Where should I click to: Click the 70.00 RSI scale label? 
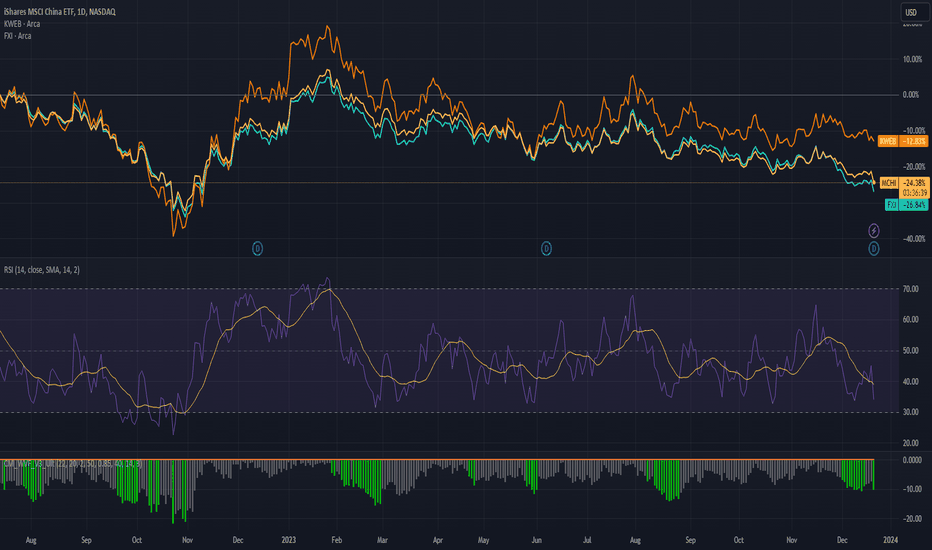tap(911, 290)
